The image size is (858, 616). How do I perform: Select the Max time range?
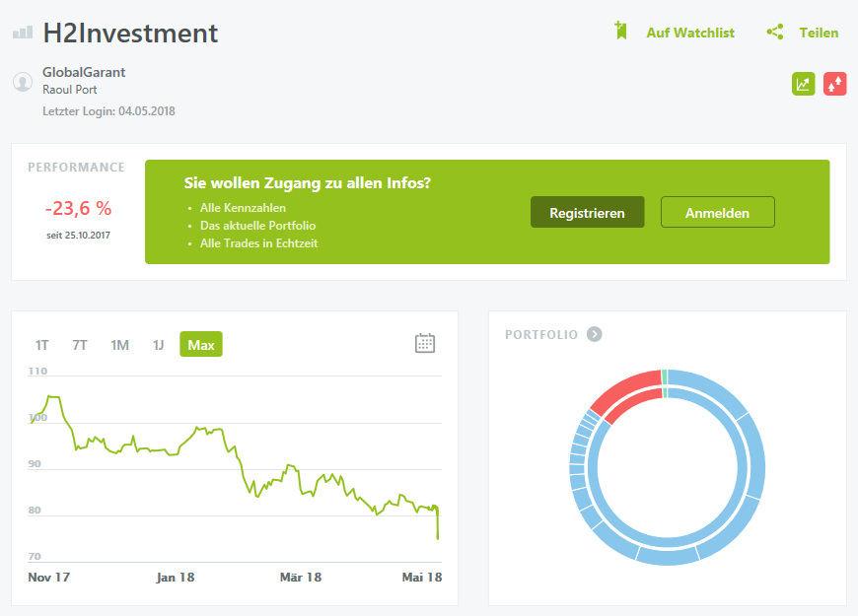(201, 345)
